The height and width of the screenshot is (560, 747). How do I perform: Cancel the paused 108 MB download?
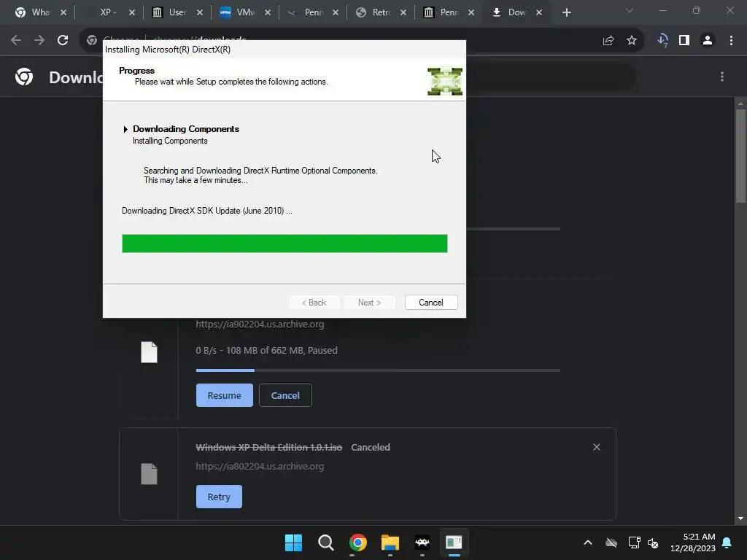[285, 395]
